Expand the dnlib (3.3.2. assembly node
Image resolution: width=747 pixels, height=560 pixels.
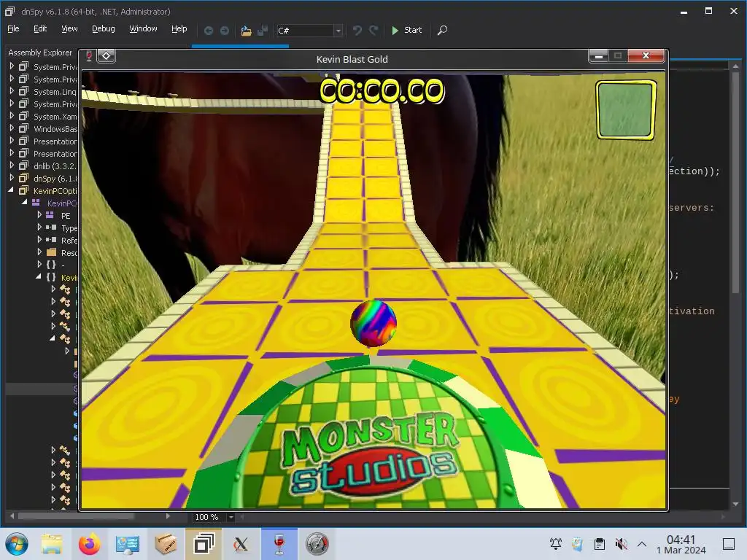12,166
